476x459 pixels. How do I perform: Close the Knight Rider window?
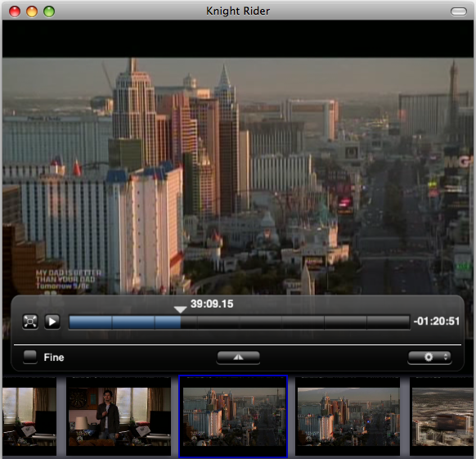15,11
